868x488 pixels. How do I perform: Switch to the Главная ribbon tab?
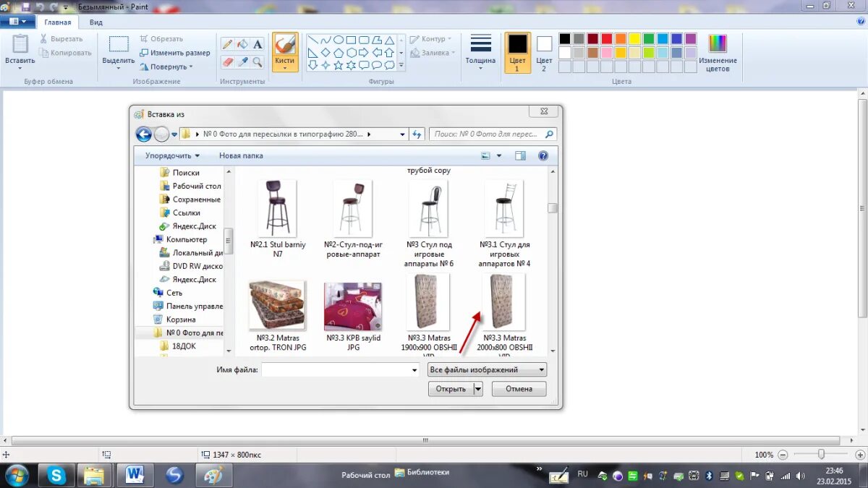[x=57, y=22]
